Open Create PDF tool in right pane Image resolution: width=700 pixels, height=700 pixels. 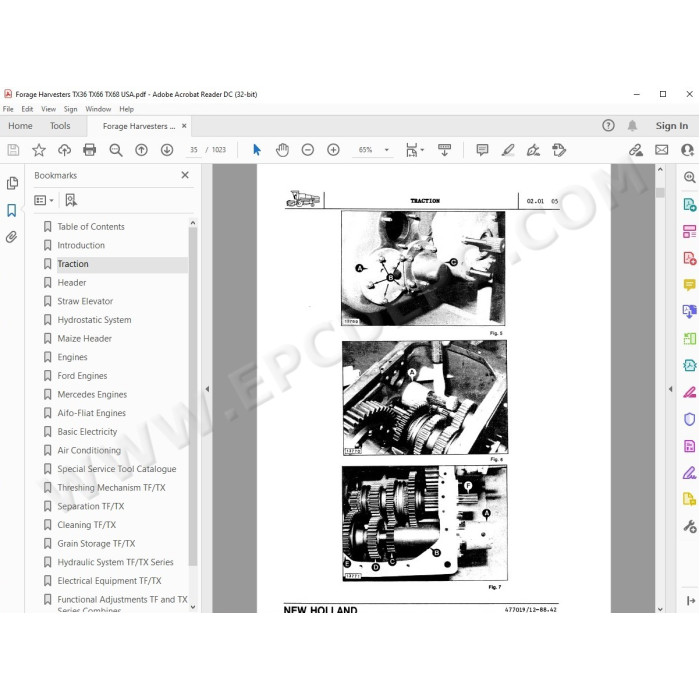689,258
